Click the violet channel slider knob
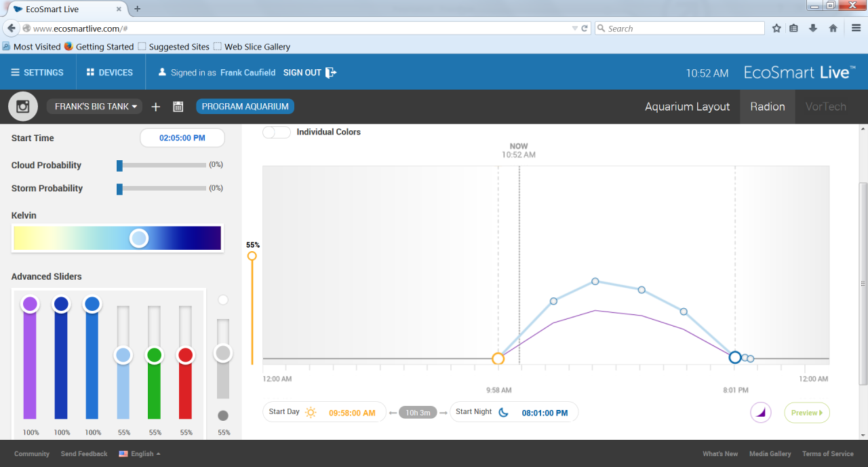This screenshot has height=467, width=868. click(x=30, y=304)
